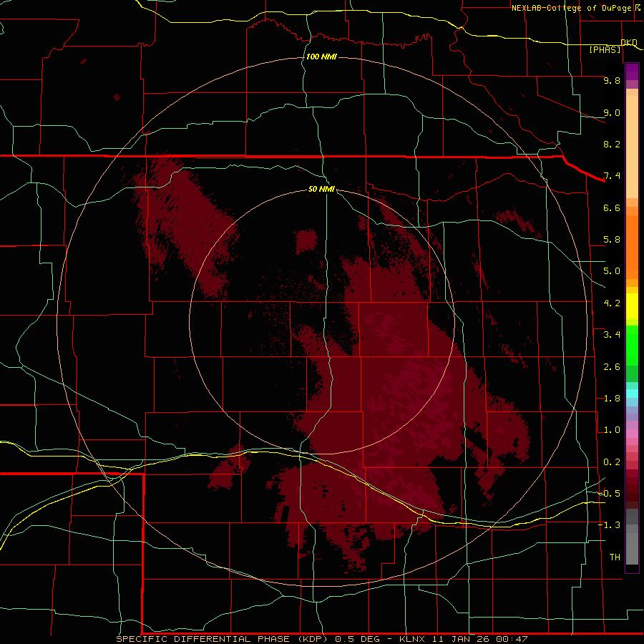Screen dimensions: 644x644
Task: Pick the light peach segment of the color bar
Action: [x=632, y=147]
